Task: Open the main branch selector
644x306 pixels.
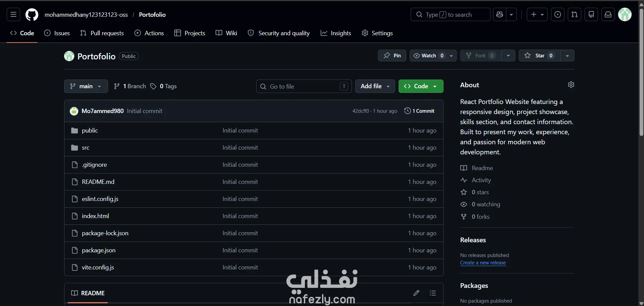Action: pos(86,86)
